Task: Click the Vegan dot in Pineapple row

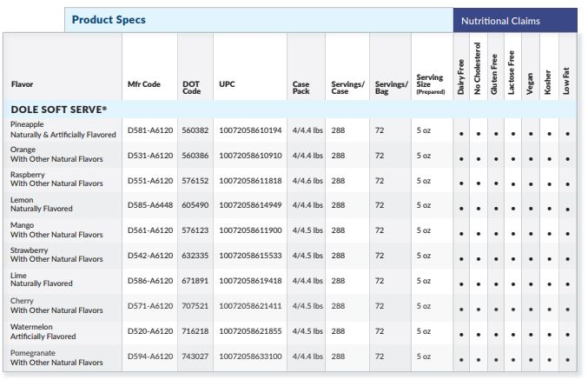Action: click(530, 134)
